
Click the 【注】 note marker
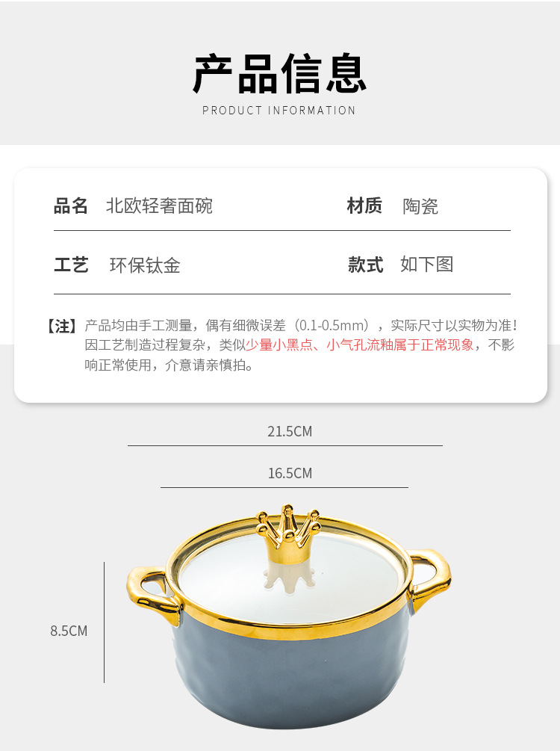coord(62,326)
